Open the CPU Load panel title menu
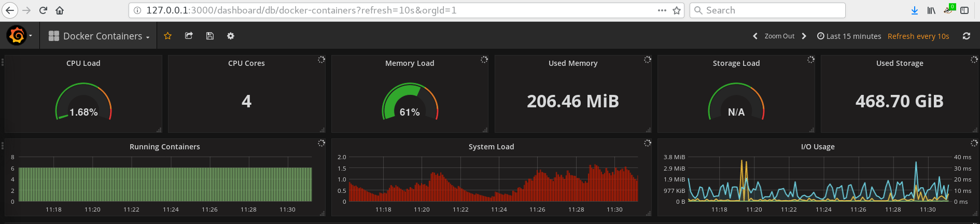The height and width of the screenshot is (224, 980). click(83, 63)
